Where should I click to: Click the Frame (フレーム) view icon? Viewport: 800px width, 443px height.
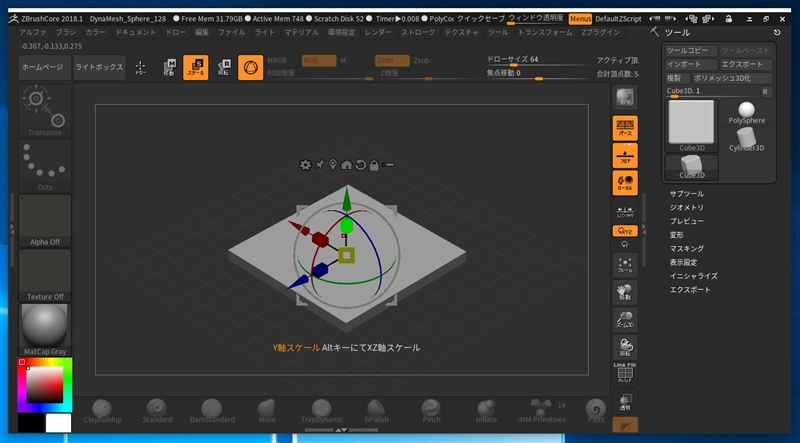625,265
